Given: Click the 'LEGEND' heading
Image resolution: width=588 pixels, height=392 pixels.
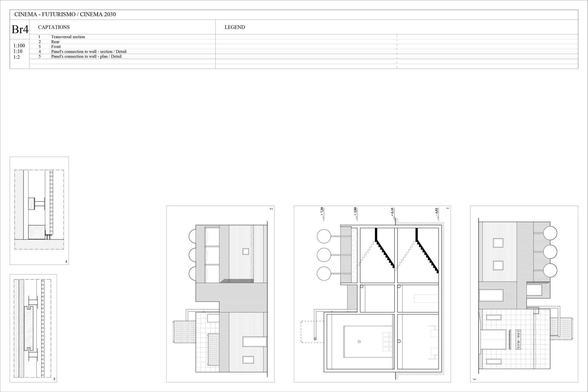Looking at the screenshot, I should point(235,27).
